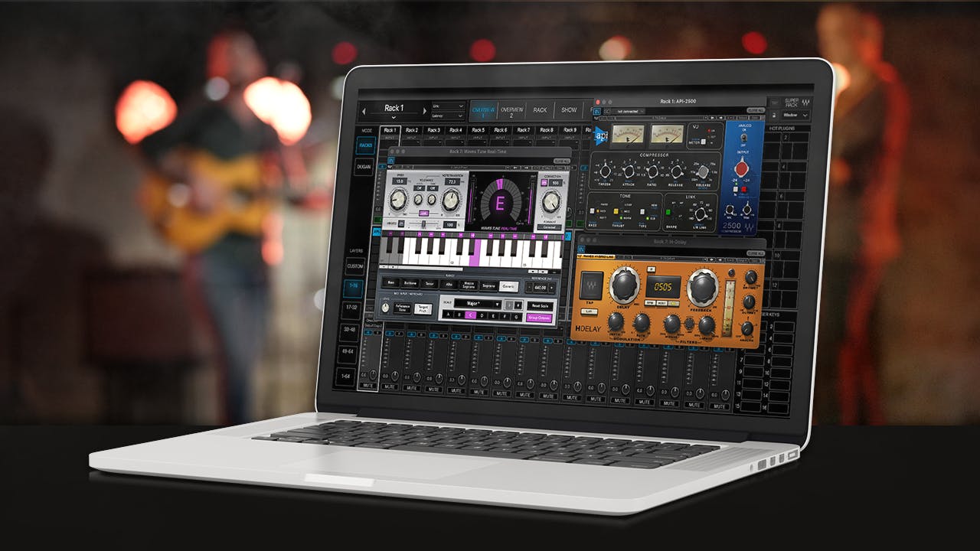Open the Show tab
This screenshot has width=980, height=551.
569,110
